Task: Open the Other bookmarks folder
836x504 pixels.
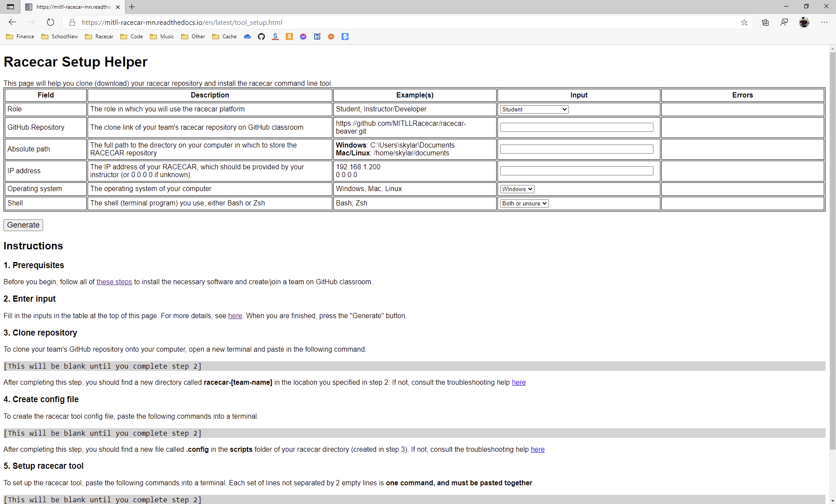Action: (x=193, y=37)
